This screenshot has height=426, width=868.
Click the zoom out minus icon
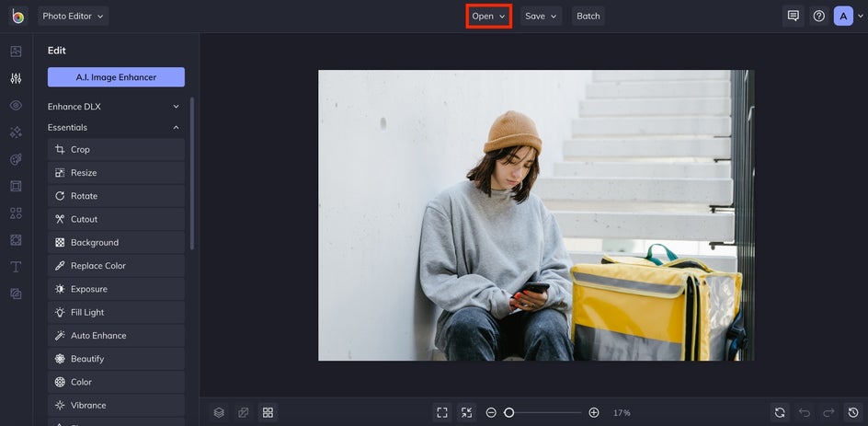(491, 412)
